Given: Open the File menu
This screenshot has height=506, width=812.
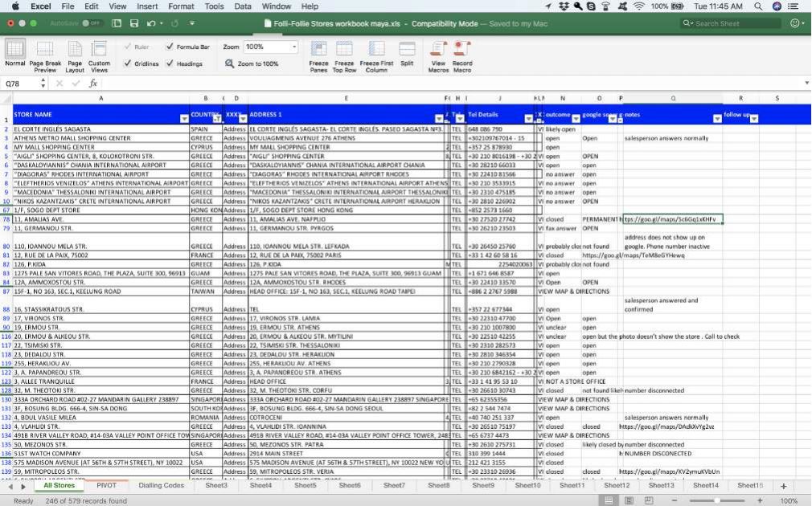Looking at the screenshot, I should [68, 6].
